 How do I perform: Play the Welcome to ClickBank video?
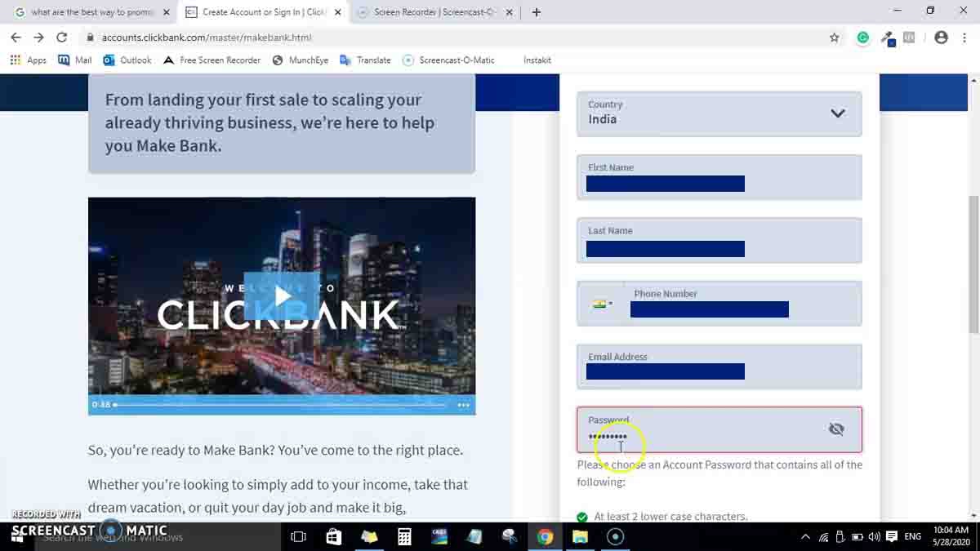click(282, 296)
